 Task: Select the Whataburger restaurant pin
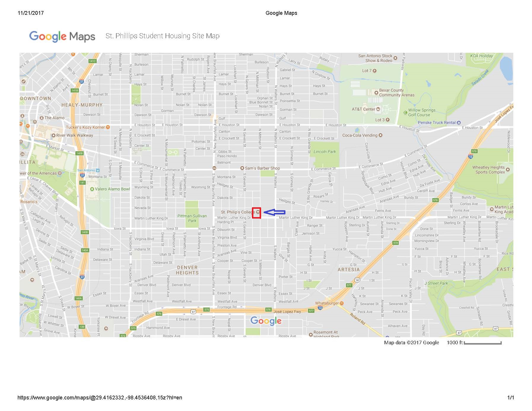pos(342,303)
